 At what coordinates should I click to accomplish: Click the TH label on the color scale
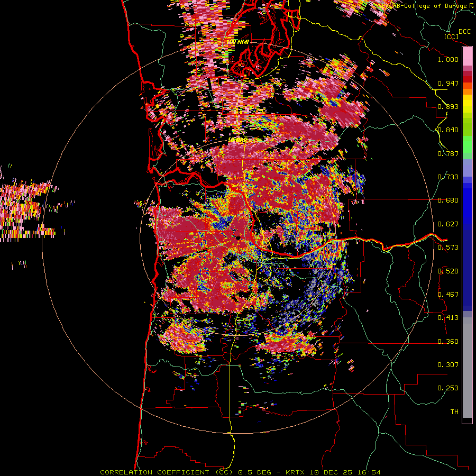click(454, 412)
